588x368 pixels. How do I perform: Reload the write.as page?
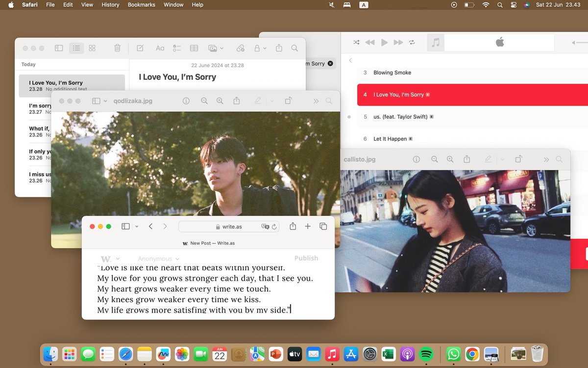click(274, 227)
